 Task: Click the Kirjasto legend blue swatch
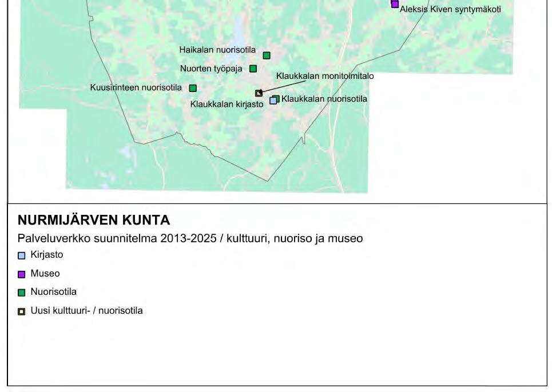click(22, 255)
